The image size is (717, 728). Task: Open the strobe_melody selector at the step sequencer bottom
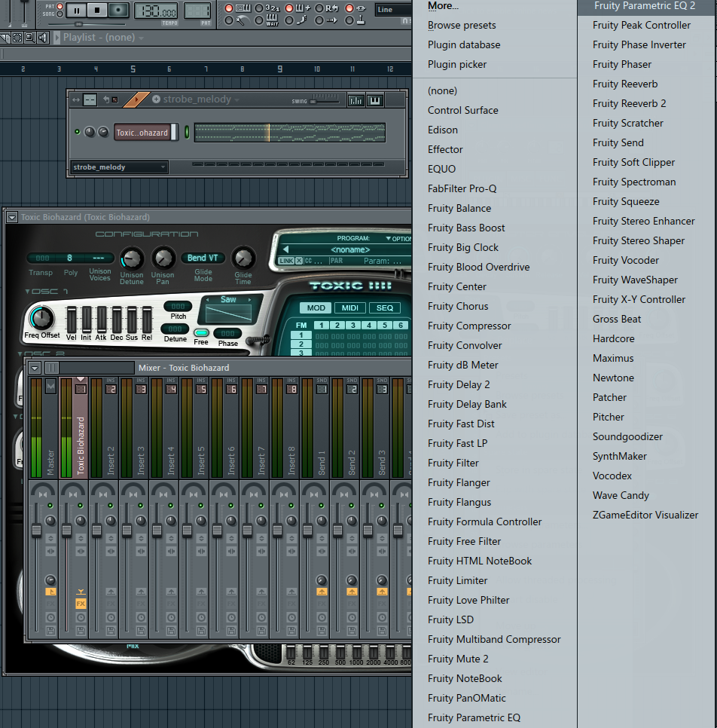120,167
